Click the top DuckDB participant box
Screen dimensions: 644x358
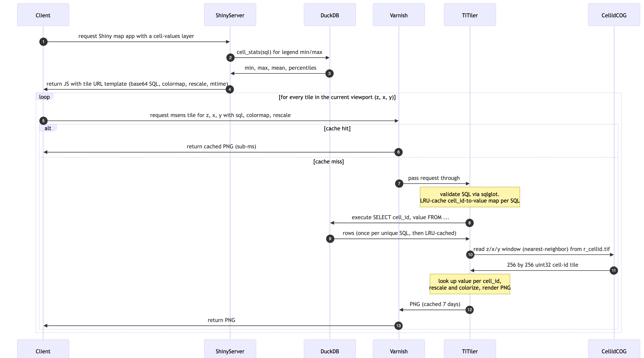[330, 15]
